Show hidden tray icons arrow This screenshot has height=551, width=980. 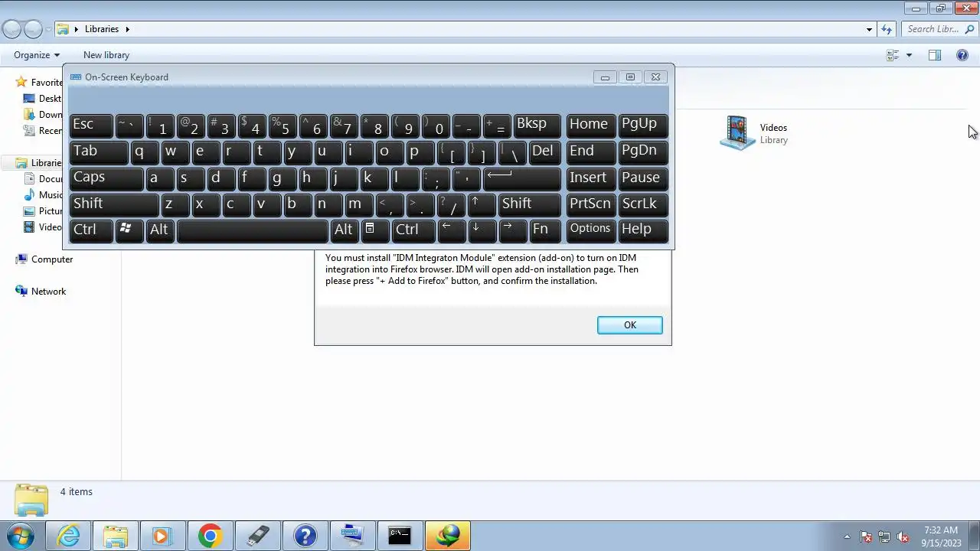pyautogui.click(x=847, y=536)
